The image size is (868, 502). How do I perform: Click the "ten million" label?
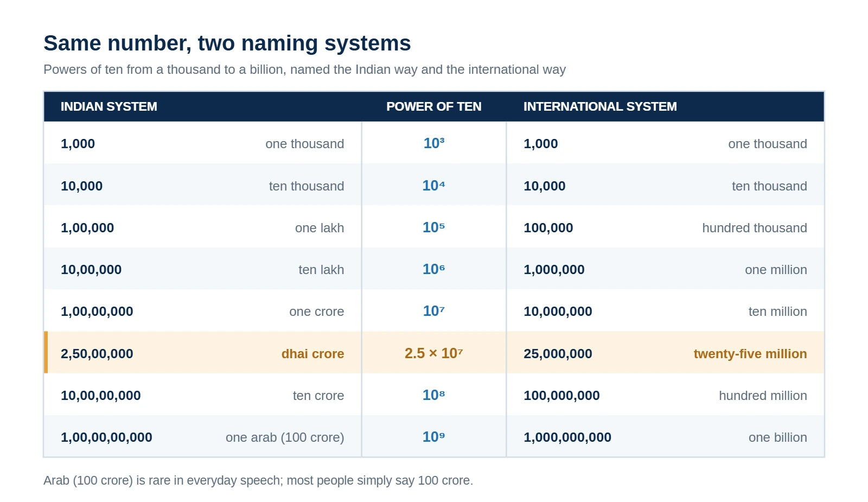pyautogui.click(x=778, y=312)
